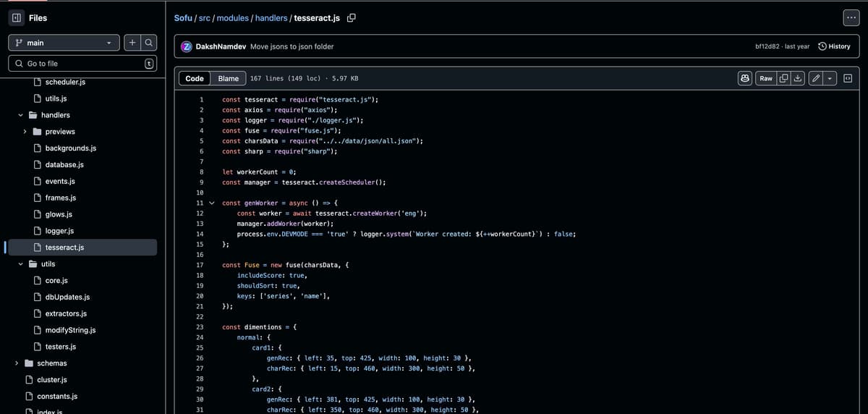Switch to the Blame tab

pos(229,78)
